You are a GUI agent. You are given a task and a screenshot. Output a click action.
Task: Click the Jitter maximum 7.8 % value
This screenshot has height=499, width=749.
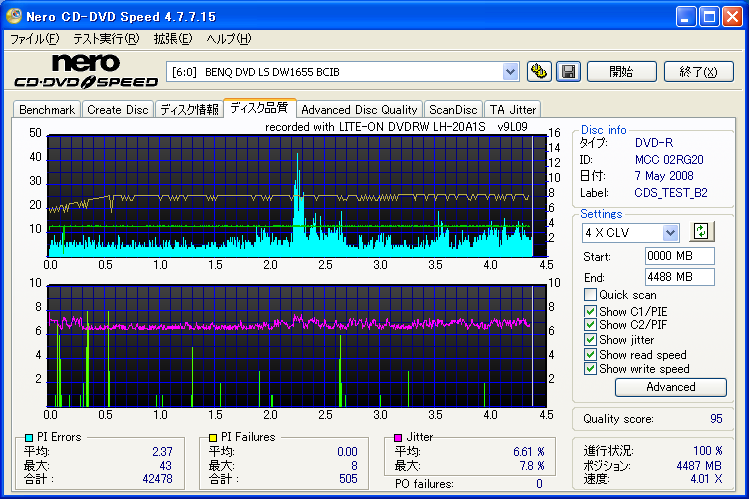click(532, 466)
